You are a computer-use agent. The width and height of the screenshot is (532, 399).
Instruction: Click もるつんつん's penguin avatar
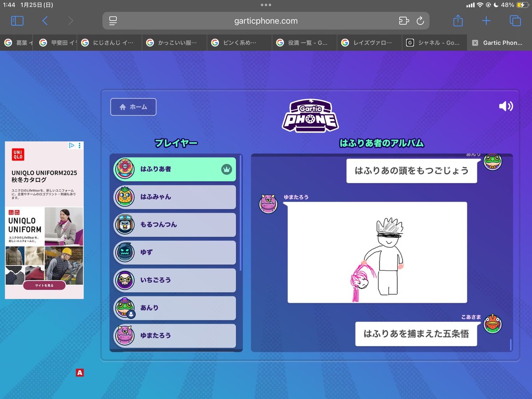point(125,224)
